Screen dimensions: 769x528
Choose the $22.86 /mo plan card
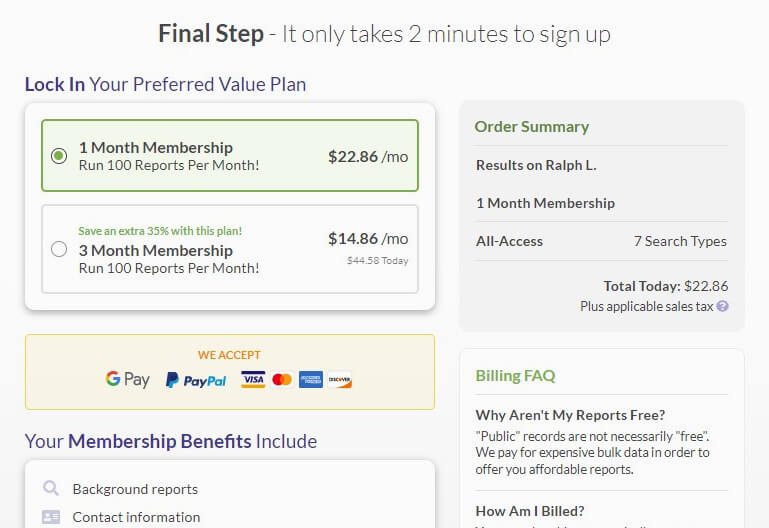230,155
